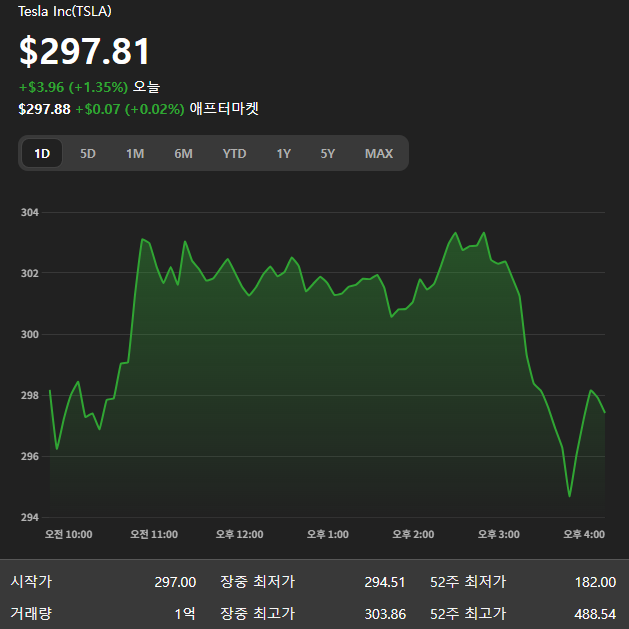Click the 1억 volume value
The image size is (629, 629).
pos(185,614)
